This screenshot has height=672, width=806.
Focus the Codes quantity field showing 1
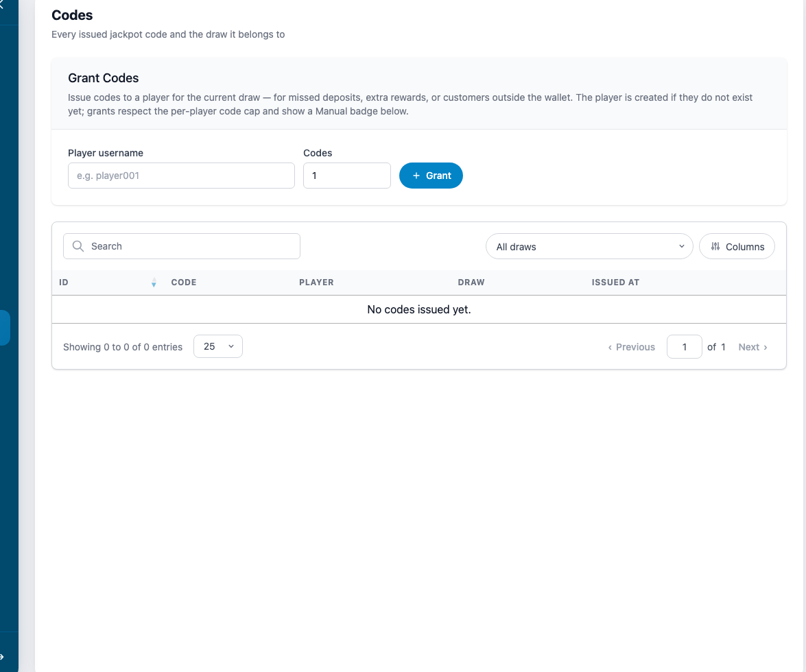(x=347, y=176)
